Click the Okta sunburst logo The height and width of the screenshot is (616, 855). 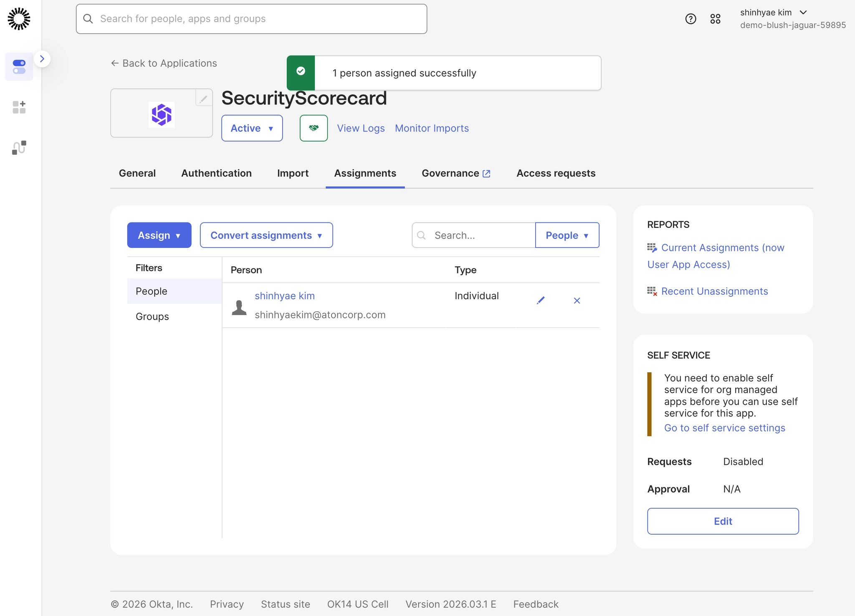pyautogui.click(x=19, y=19)
